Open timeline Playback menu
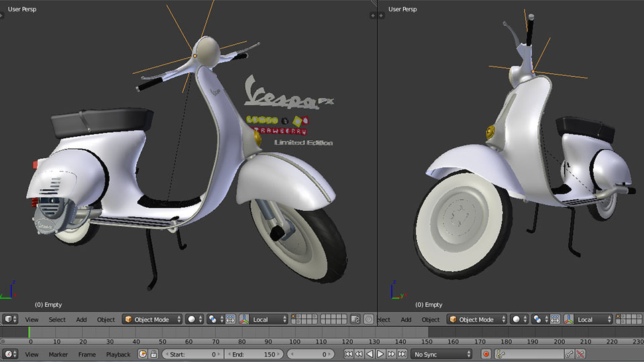This screenshot has width=644, height=362. (118, 355)
